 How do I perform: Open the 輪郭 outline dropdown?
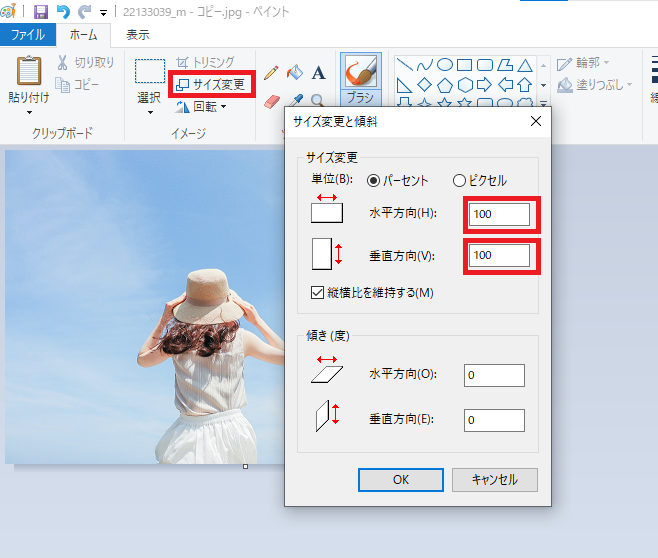(583, 63)
